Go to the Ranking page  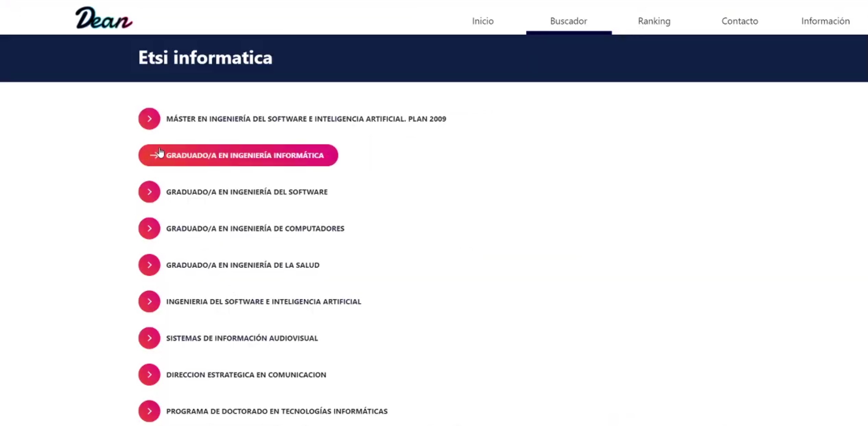point(654,21)
